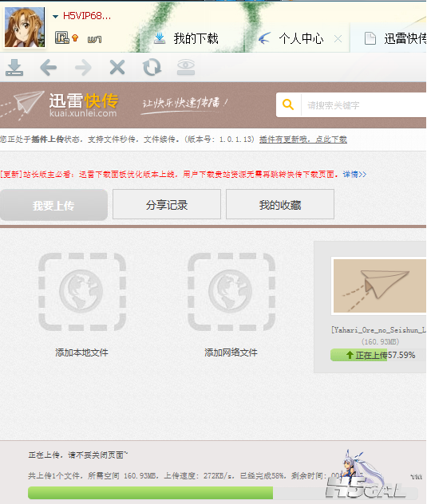The image size is (427, 504).
Task: Close the 个人中心 tab
Action: pos(338,39)
